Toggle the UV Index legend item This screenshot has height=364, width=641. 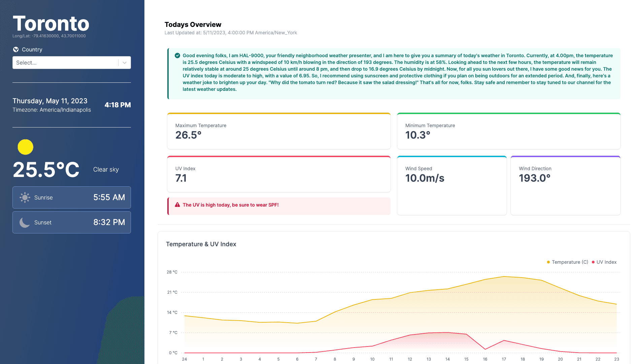(604, 262)
